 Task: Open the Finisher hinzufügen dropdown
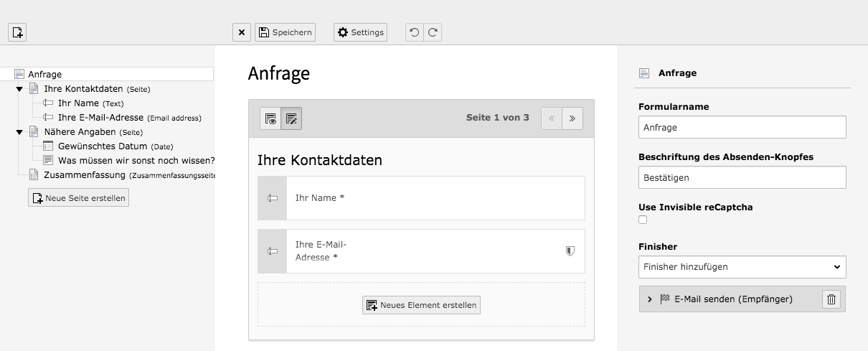742,266
